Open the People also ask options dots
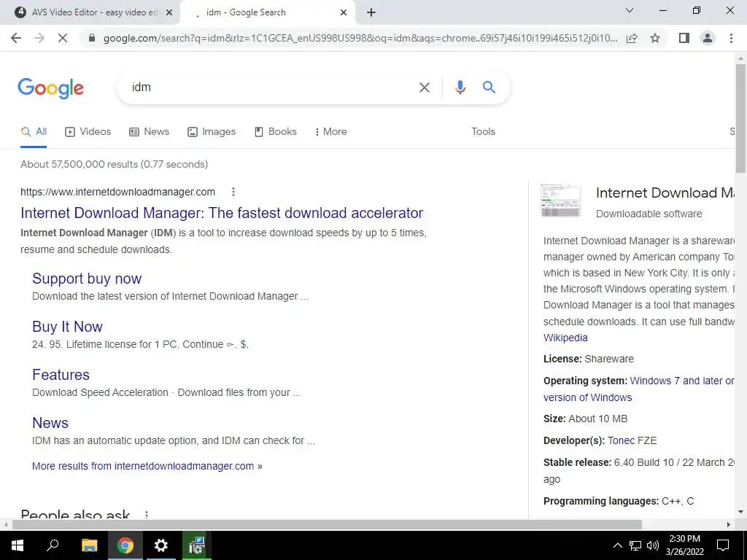Image resolution: width=747 pixels, height=560 pixels. click(147, 515)
